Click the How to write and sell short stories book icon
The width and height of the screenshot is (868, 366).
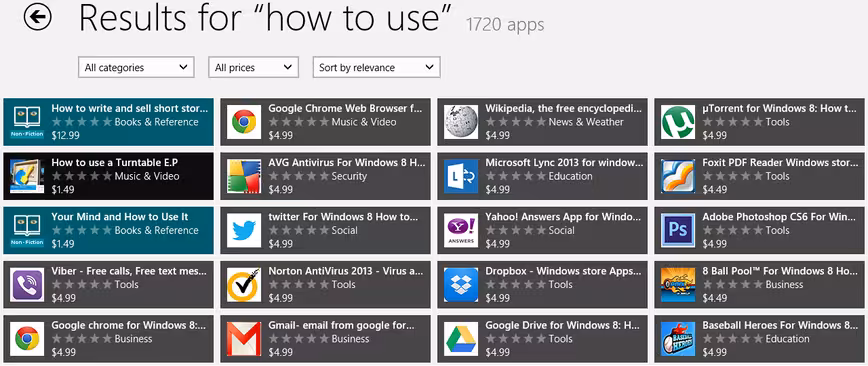[27, 122]
